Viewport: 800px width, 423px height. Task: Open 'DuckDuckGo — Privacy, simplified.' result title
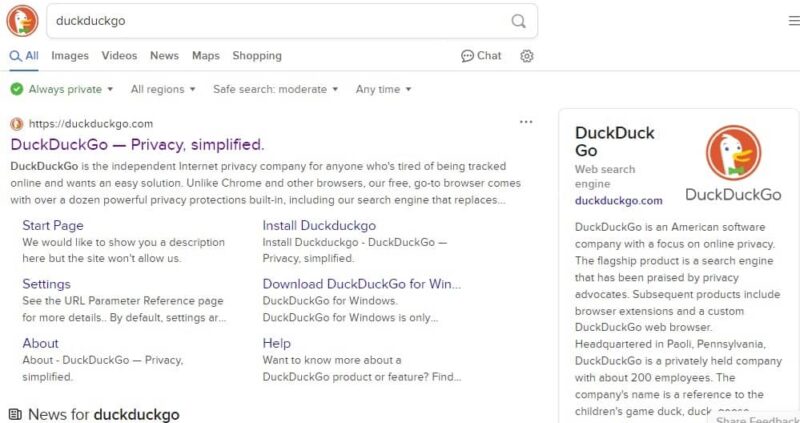[137, 145]
